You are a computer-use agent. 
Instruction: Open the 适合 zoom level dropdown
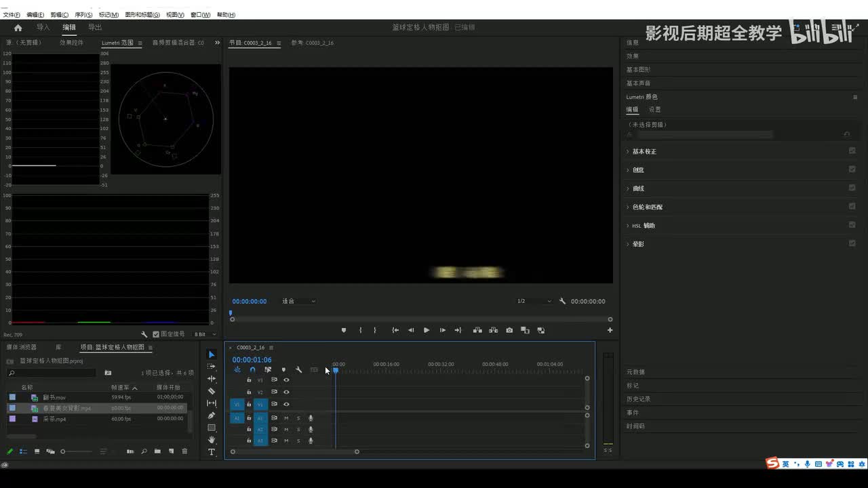pos(299,301)
